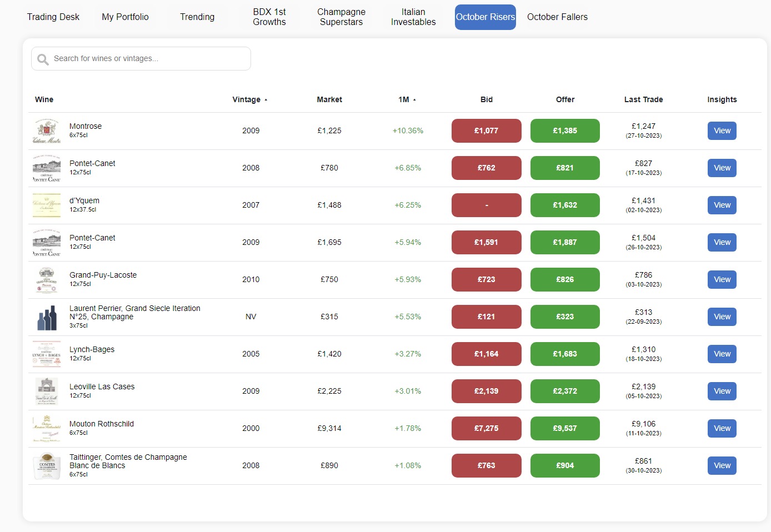Click Grand-Puy-Lacoste offer £826
The height and width of the screenshot is (532, 771).
(565, 279)
